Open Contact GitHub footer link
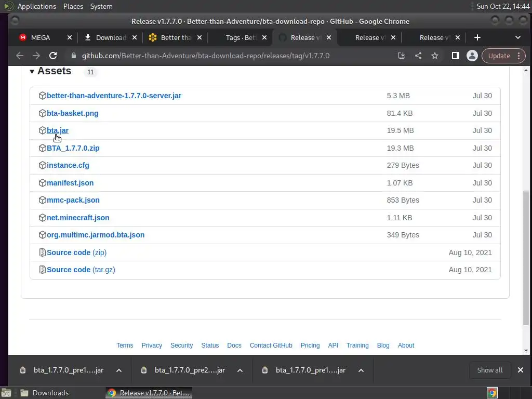 271,345
